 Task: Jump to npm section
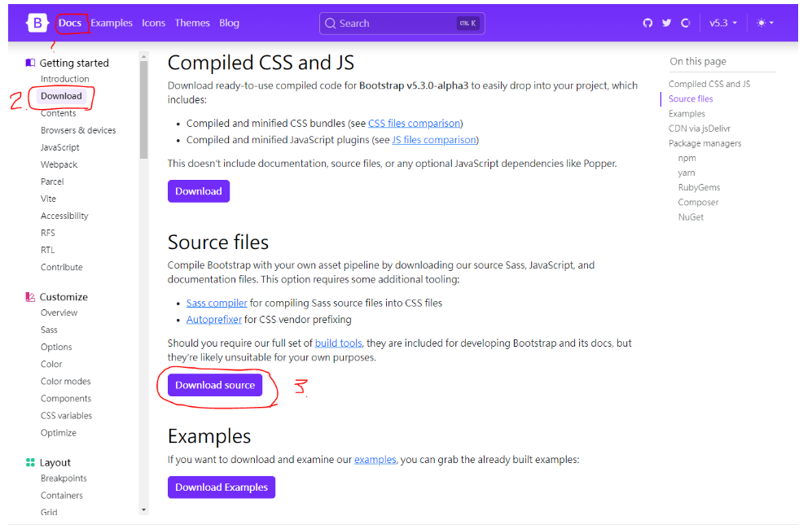[x=687, y=158]
